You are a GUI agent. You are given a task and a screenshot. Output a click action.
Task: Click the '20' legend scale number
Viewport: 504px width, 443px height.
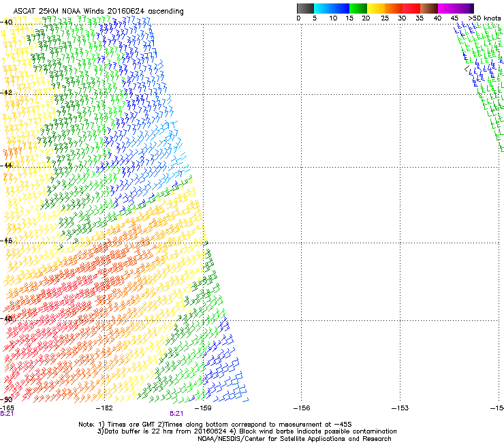(366, 18)
